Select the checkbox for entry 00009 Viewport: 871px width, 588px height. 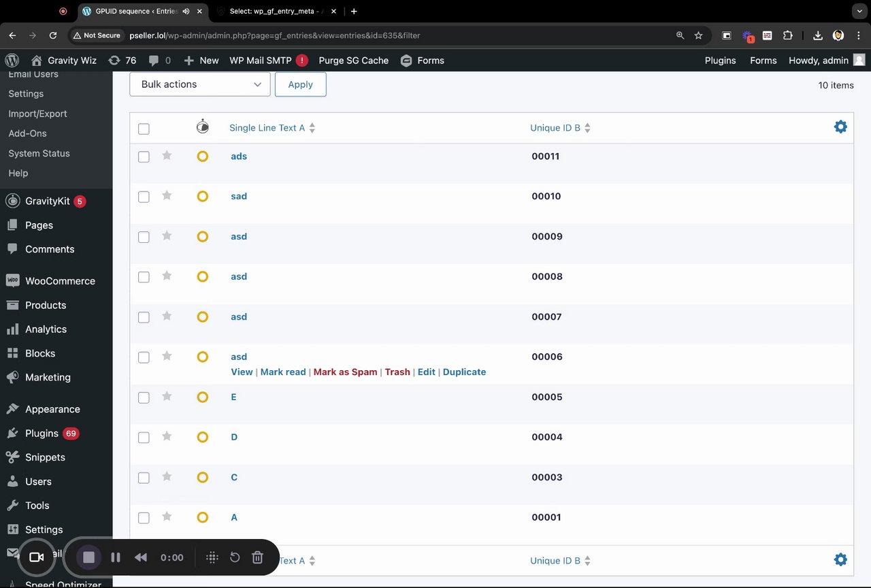(144, 237)
